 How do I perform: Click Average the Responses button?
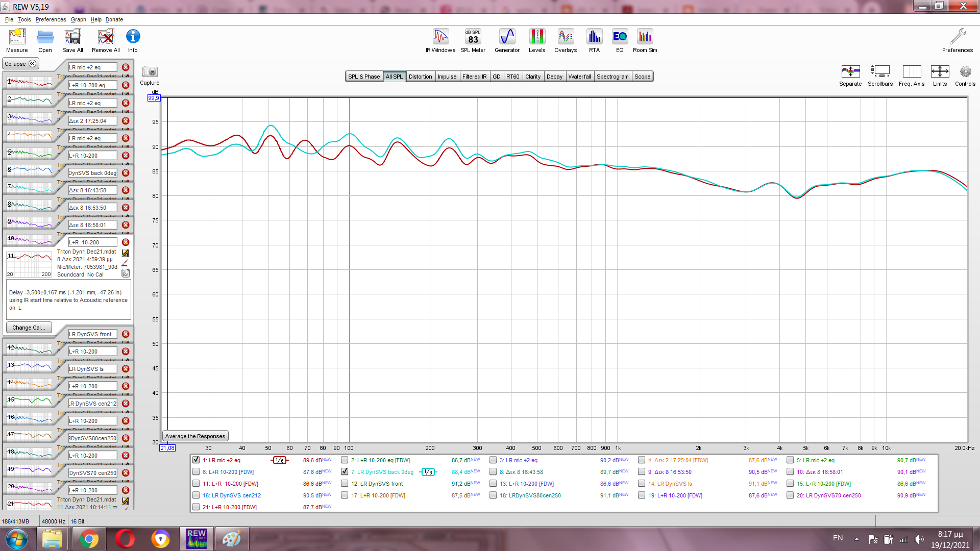(195, 436)
